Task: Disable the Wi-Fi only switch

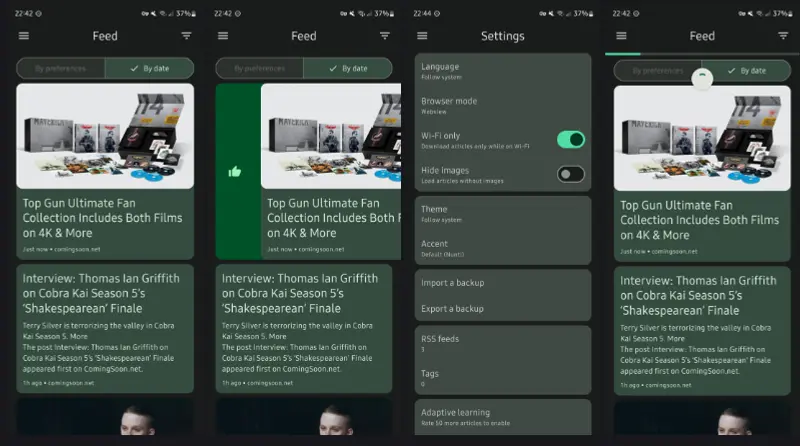Action: pos(570,139)
